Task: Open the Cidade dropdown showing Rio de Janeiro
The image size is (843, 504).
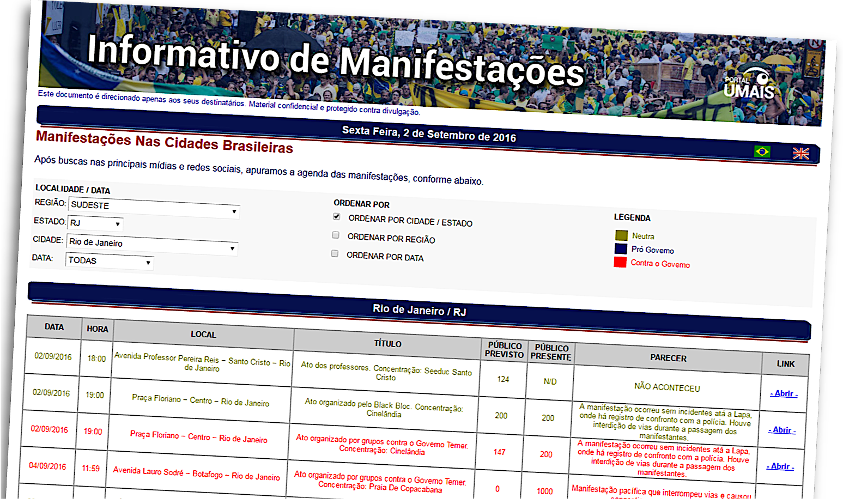Action: click(152, 245)
